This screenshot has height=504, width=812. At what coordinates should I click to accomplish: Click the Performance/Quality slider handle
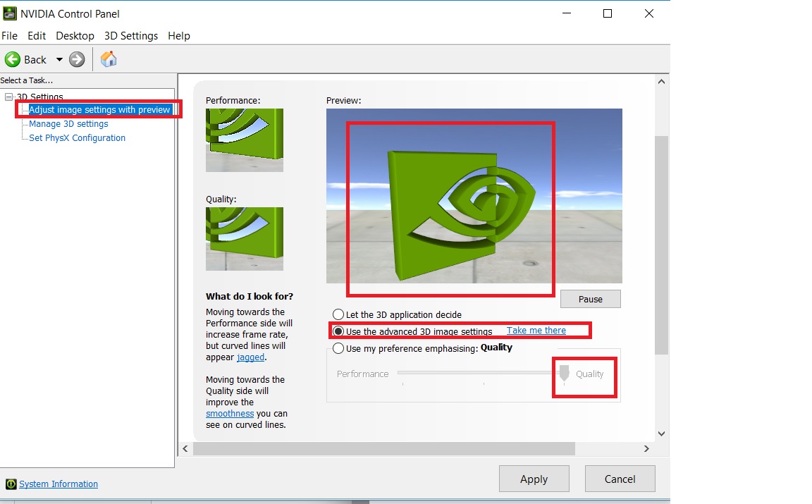[x=564, y=372]
